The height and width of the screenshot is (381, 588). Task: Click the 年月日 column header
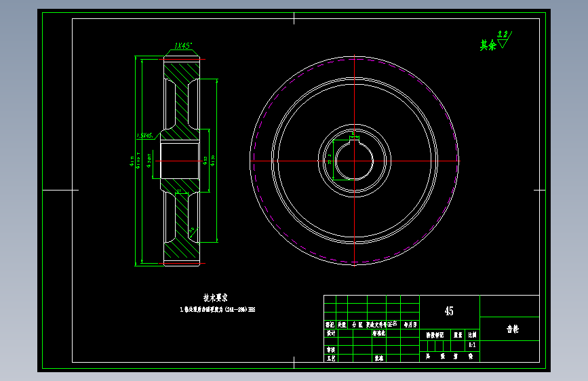(410, 325)
